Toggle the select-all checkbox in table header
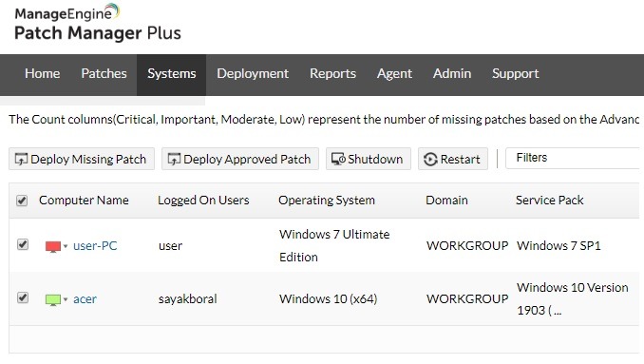The height and width of the screenshot is (364, 644). coord(22,201)
